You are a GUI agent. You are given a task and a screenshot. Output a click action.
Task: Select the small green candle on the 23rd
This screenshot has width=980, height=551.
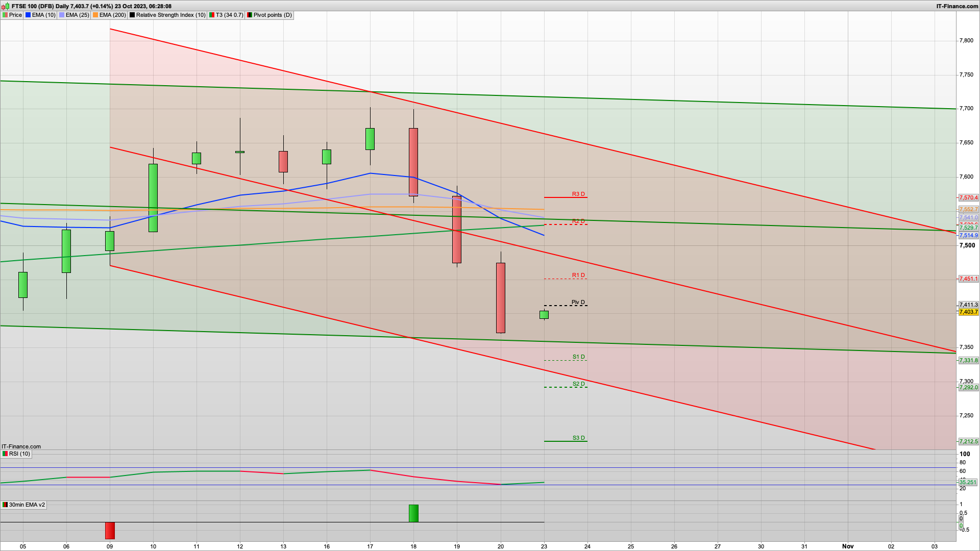coord(544,315)
